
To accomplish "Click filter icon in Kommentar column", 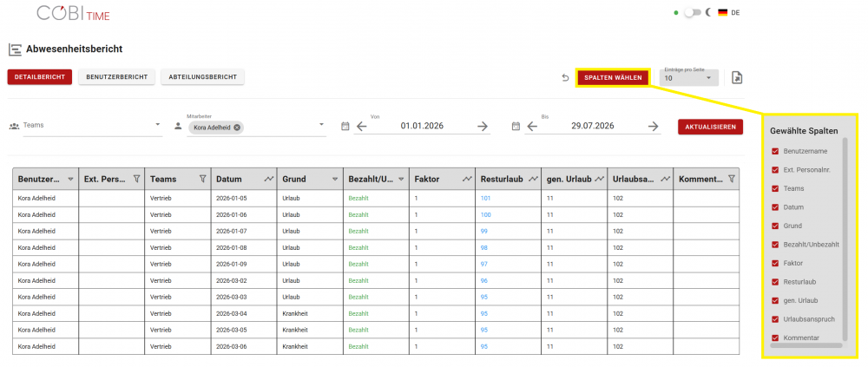I will 732,179.
